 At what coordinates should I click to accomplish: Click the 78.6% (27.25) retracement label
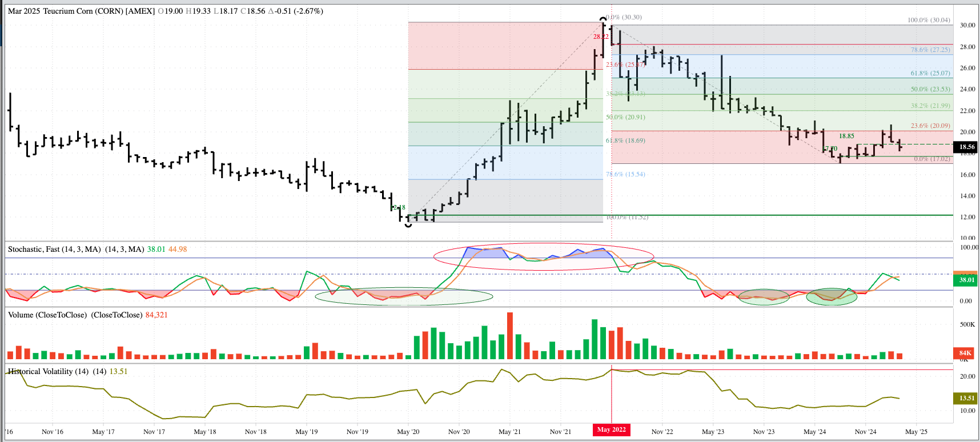coord(930,50)
